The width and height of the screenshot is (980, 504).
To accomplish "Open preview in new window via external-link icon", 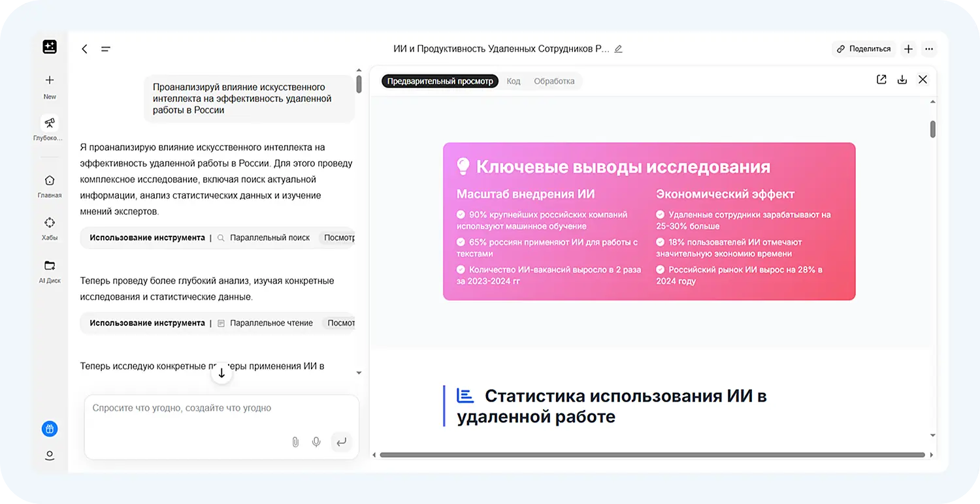I will coord(881,79).
